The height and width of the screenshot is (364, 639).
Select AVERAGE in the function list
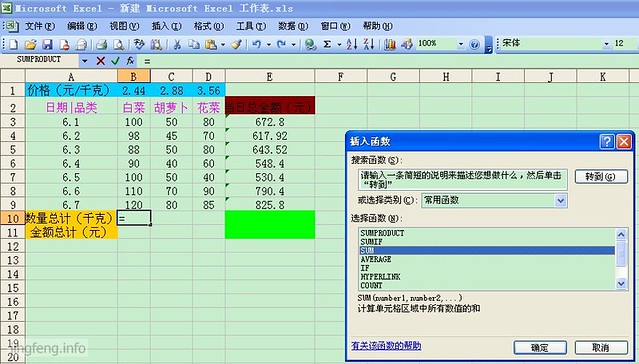[487, 259]
